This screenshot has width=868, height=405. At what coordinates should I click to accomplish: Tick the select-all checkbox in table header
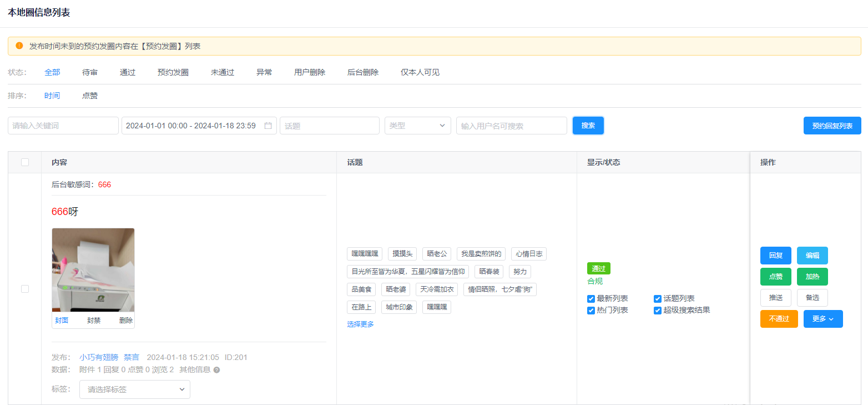pos(25,162)
